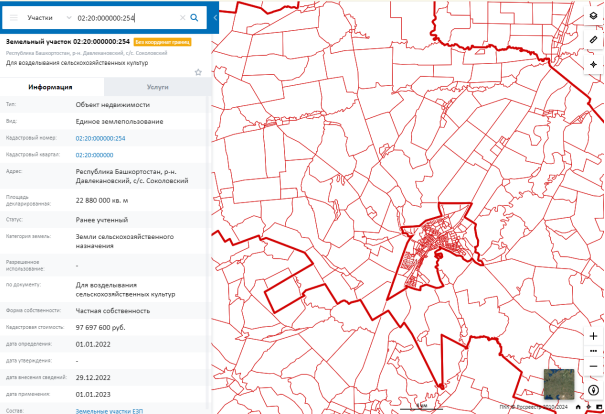The image size is (605, 414).
Task: Activate the map drawing/pointer tool
Action: click(x=593, y=64)
